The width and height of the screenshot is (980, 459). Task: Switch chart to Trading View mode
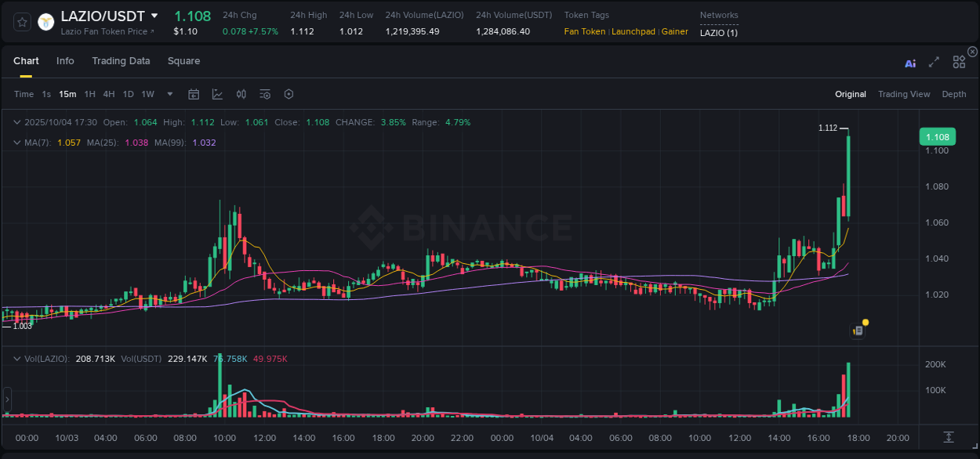(904, 94)
